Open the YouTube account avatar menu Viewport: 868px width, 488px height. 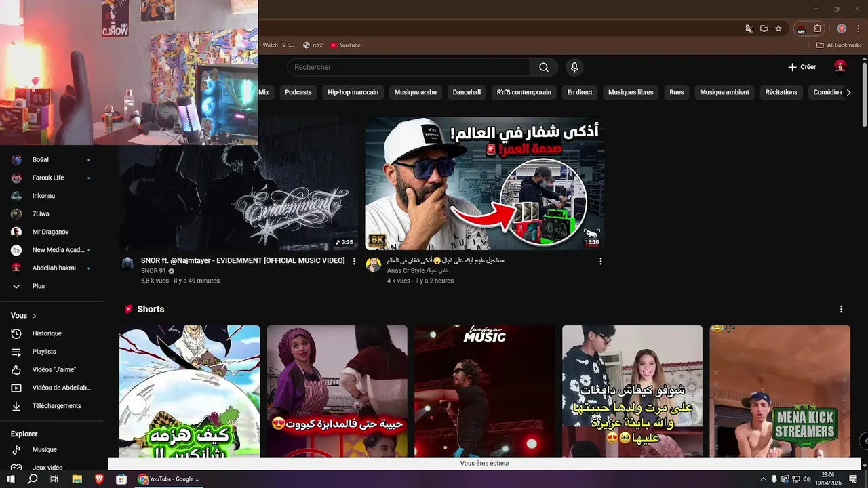point(840,66)
